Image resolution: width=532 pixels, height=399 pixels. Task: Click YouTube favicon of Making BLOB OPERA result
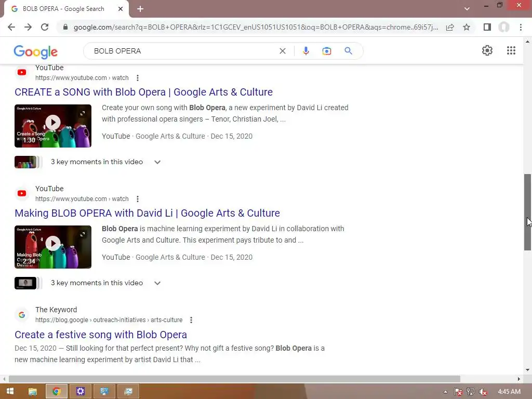(x=22, y=193)
